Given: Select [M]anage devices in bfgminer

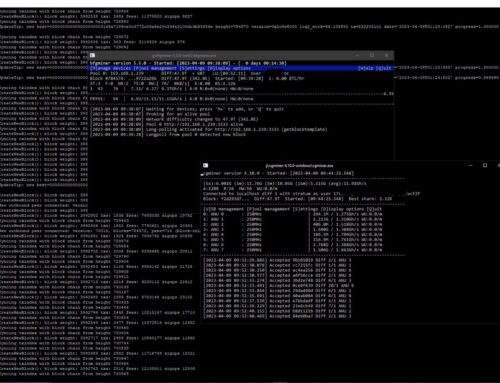Looking at the screenshot, I should click(110, 68).
